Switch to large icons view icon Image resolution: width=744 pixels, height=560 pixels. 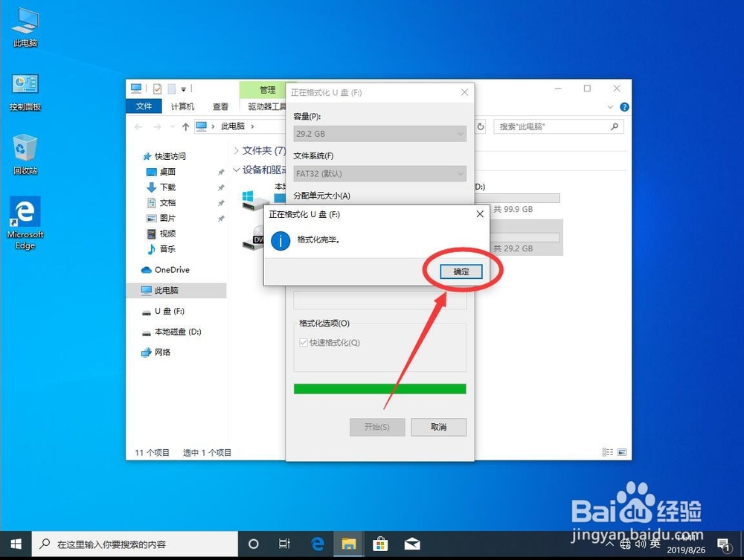click(x=622, y=452)
